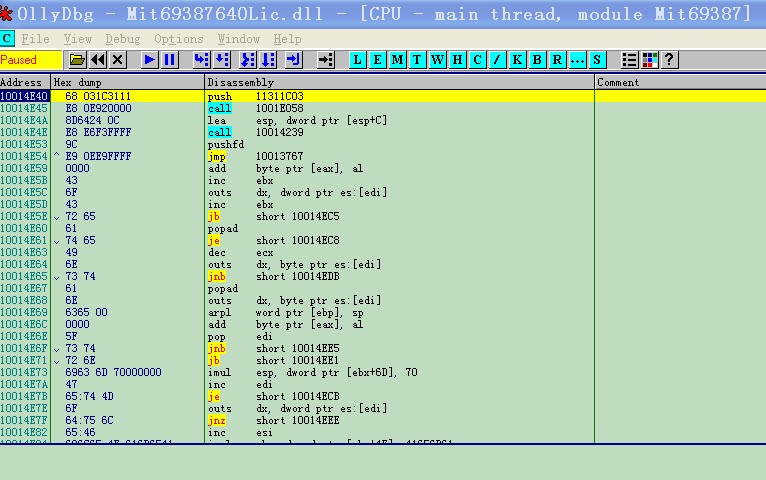Select the call 10014239 instruction
Viewport: 766px width, 480px height.
coord(255,132)
